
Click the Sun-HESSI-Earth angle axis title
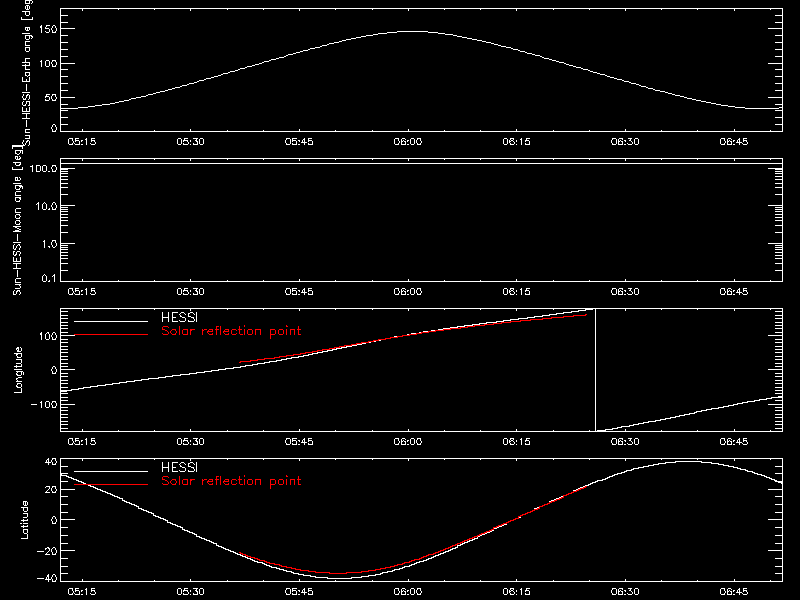(27, 73)
